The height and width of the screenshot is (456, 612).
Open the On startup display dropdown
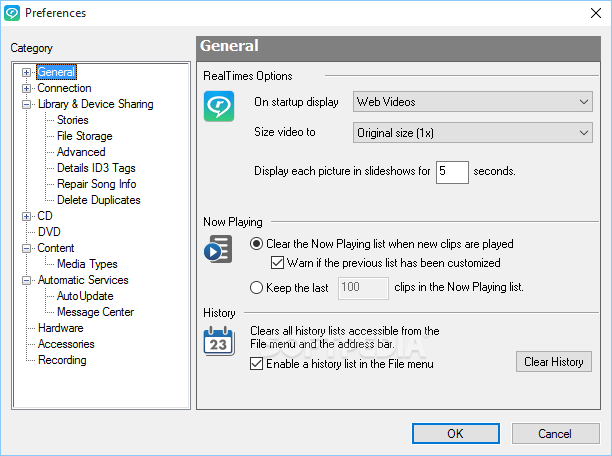(472, 102)
